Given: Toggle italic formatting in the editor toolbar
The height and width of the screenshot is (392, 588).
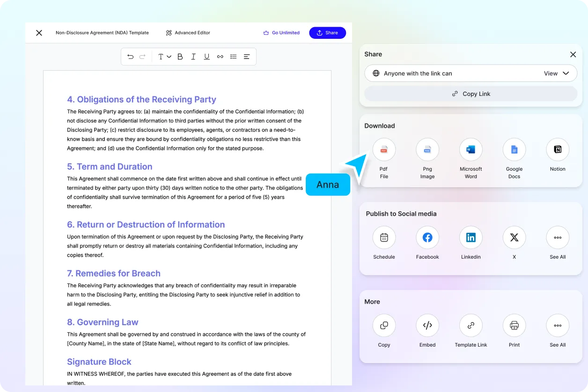Looking at the screenshot, I should pos(193,56).
